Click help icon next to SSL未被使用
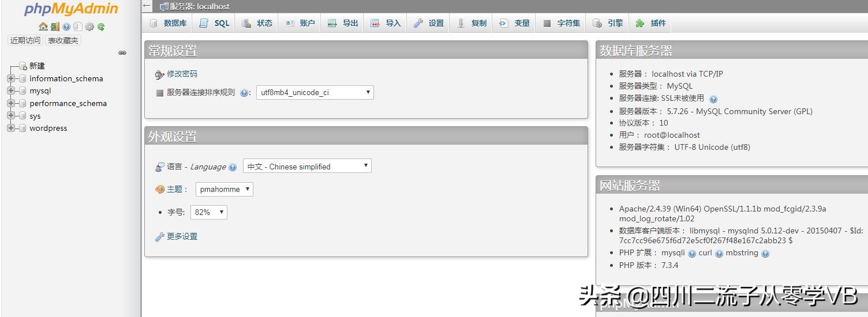Viewport: 868px width, 317px height. tap(713, 99)
